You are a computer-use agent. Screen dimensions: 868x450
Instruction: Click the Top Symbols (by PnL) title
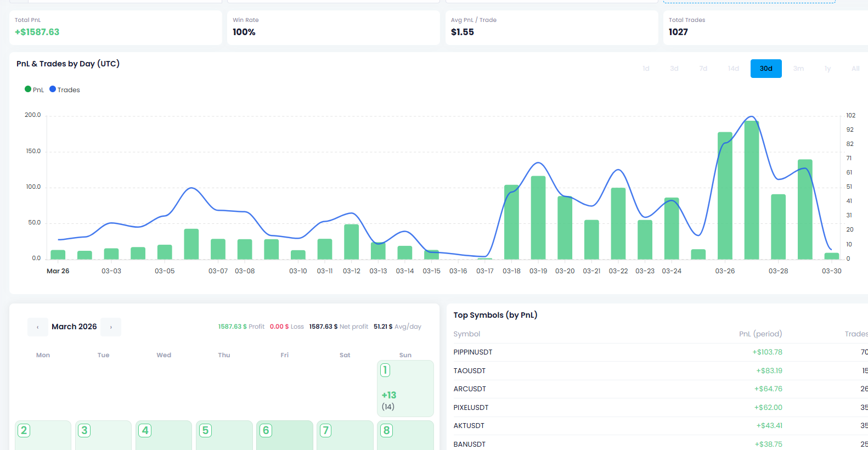click(x=495, y=315)
